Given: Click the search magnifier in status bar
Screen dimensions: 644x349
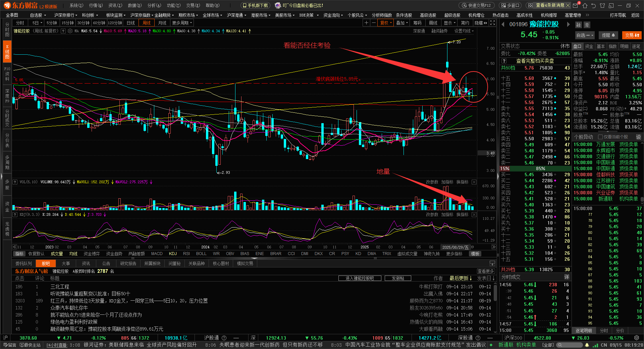Looking at the screenshot, I should click(x=560, y=345).
